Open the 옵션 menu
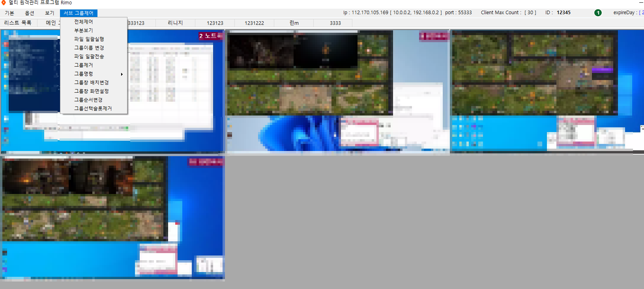This screenshot has height=289, width=644. pyautogui.click(x=30, y=13)
